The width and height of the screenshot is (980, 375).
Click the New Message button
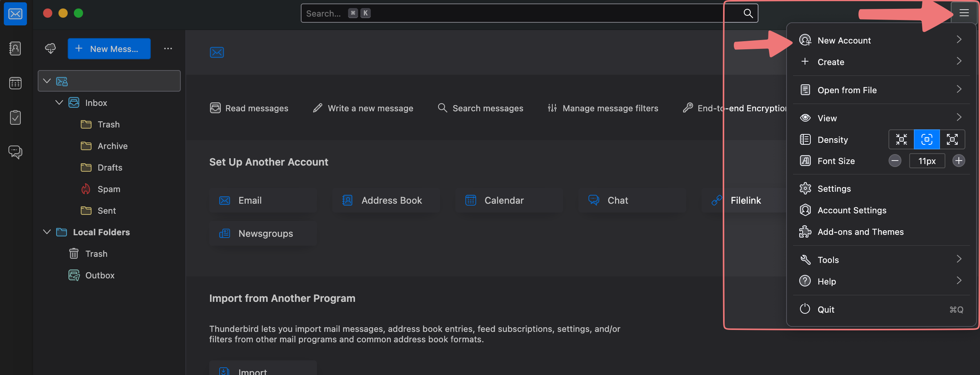click(x=109, y=49)
